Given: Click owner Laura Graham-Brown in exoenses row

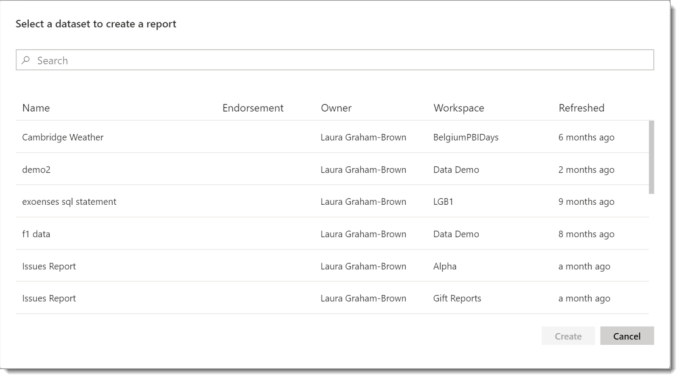Looking at the screenshot, I should coord(363,202).
